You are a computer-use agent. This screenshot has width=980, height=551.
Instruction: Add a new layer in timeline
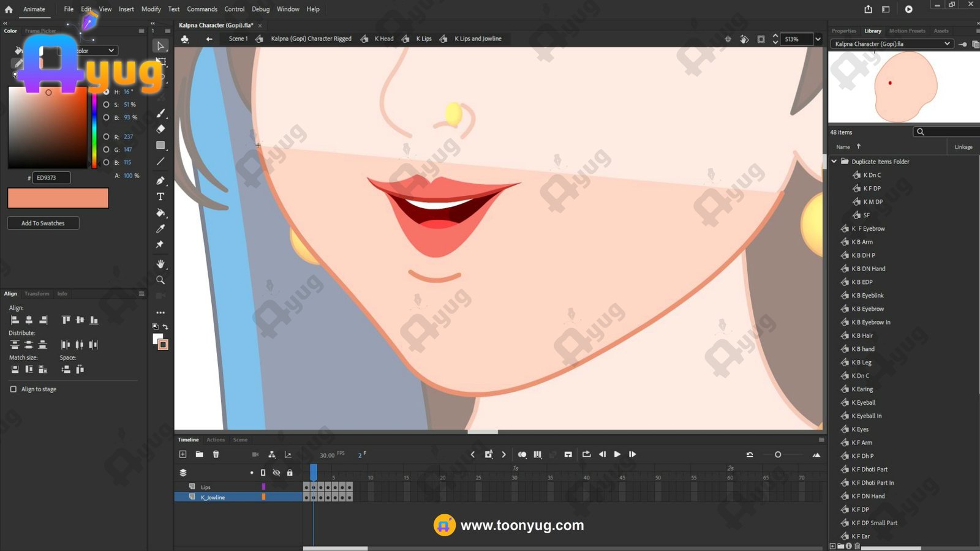point(183,454)
